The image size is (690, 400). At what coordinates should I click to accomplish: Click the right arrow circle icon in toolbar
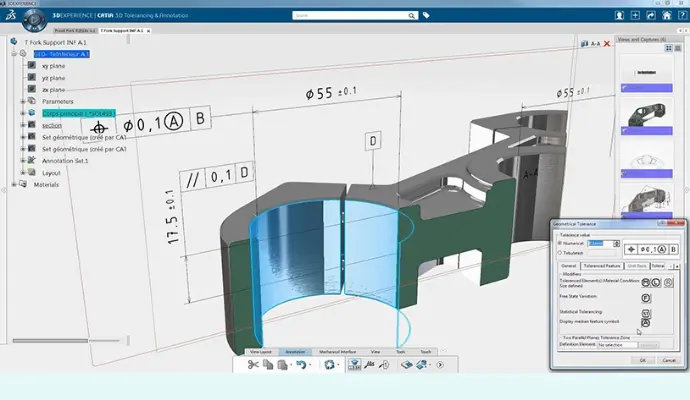tap(440, 365)
